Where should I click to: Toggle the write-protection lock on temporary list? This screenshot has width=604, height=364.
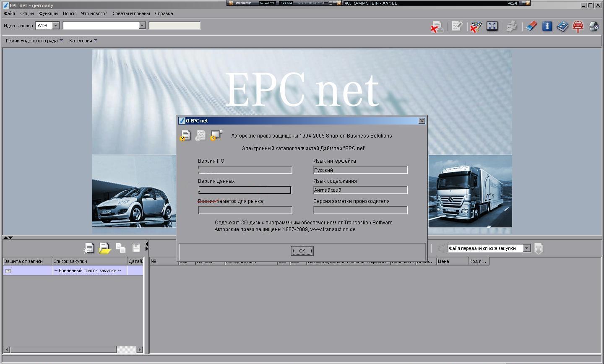coord(8,271)
